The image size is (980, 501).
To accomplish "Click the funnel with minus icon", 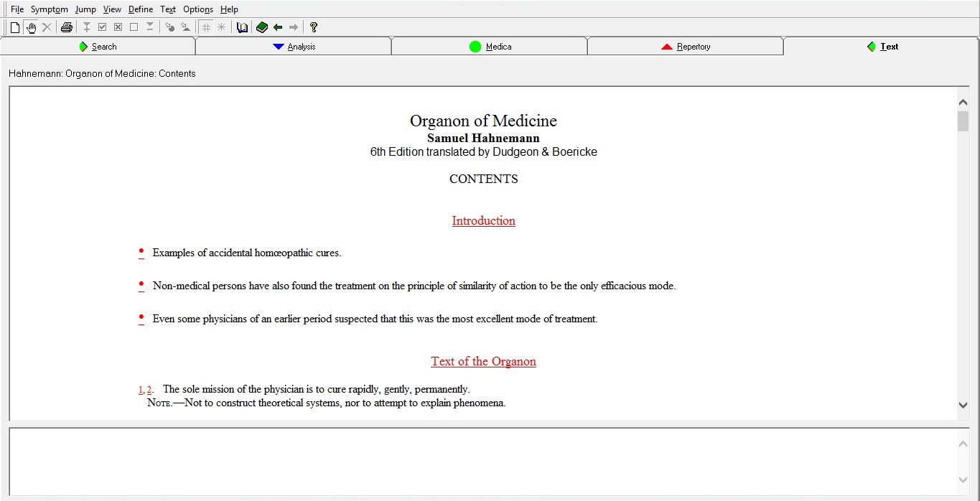I will 150,27.
